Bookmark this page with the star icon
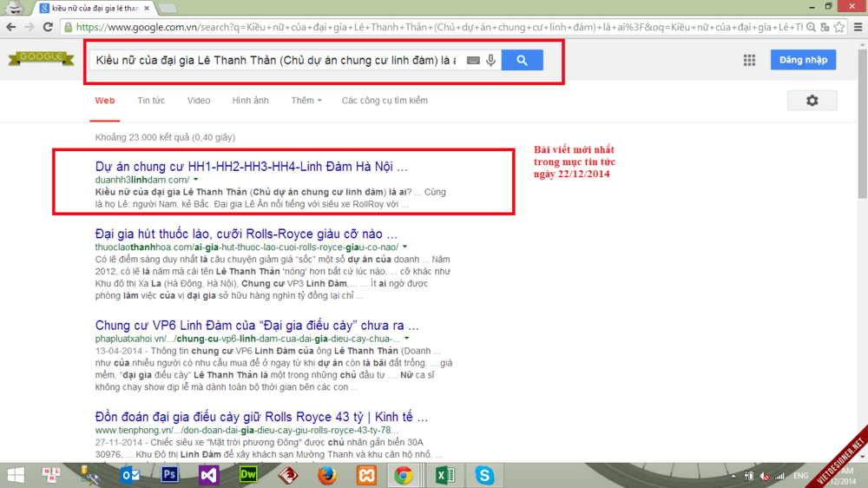This screenshot has height=488, width=868. point(839,27)
